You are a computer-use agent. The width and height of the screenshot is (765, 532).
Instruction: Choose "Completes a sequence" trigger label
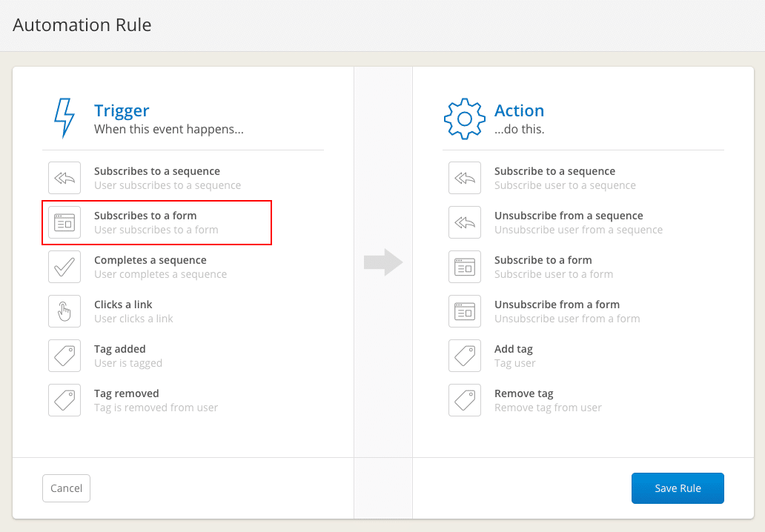click(150, 260)
